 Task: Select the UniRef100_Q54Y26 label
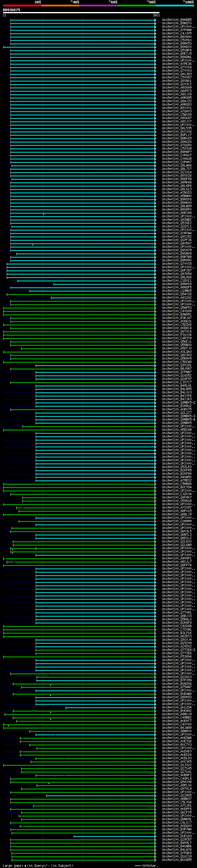(x=177, y=294)
